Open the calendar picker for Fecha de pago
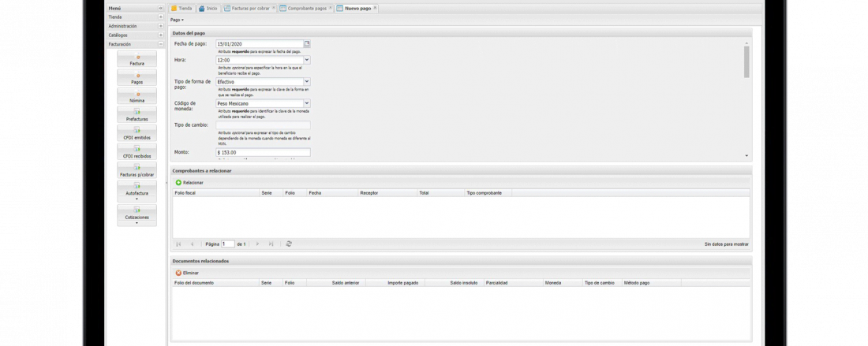The image size is (868, 346). pos(307,44)
